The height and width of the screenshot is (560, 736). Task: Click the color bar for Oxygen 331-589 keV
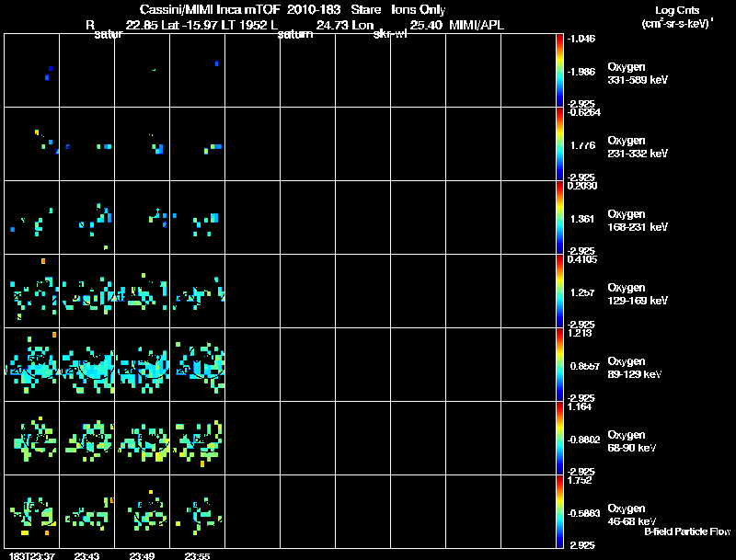point(561,70)
